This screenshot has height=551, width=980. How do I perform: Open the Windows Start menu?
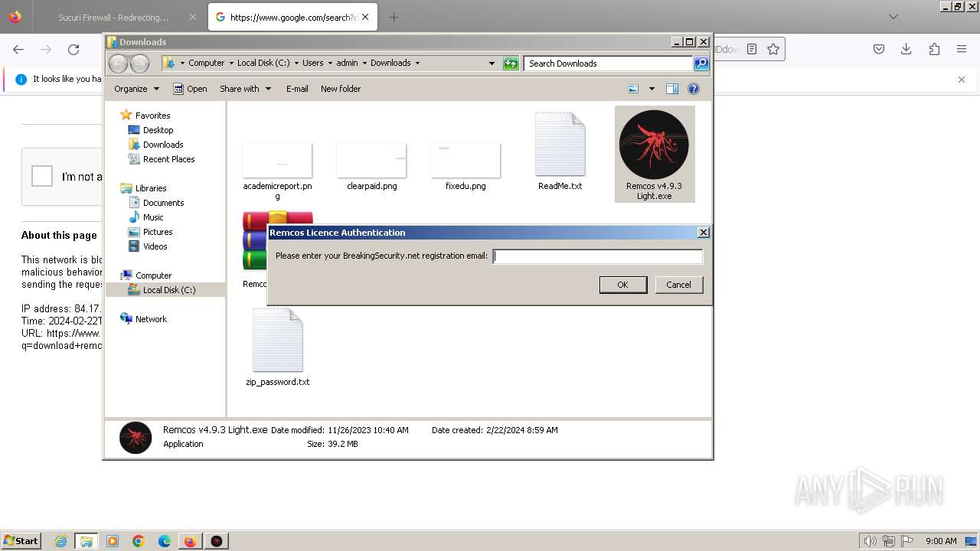point(21,540)
